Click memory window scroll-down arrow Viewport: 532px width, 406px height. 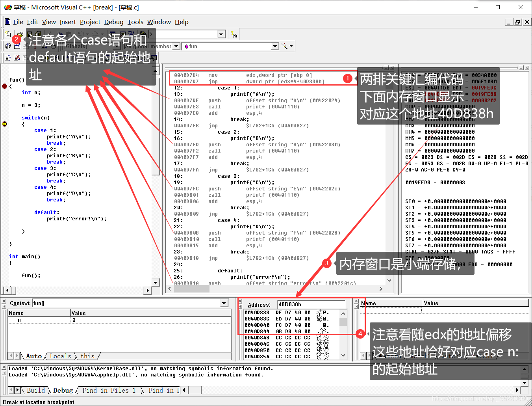343,355
